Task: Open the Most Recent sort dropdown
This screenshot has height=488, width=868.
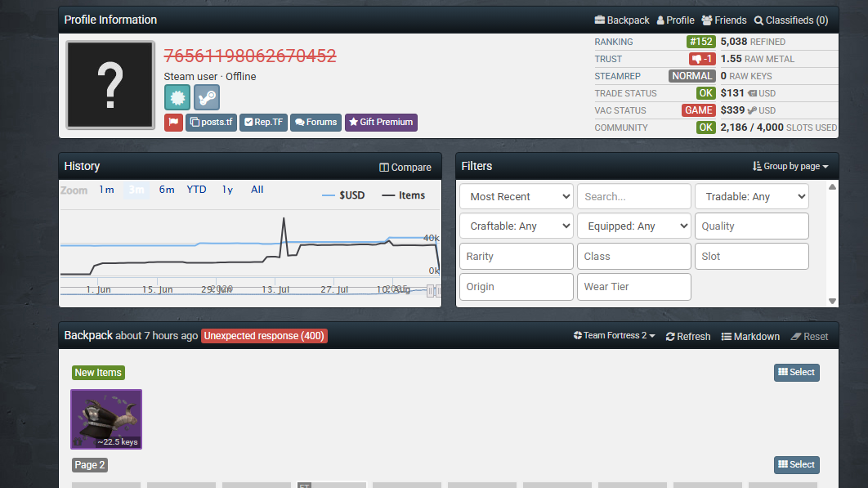Action: [516, 196]
